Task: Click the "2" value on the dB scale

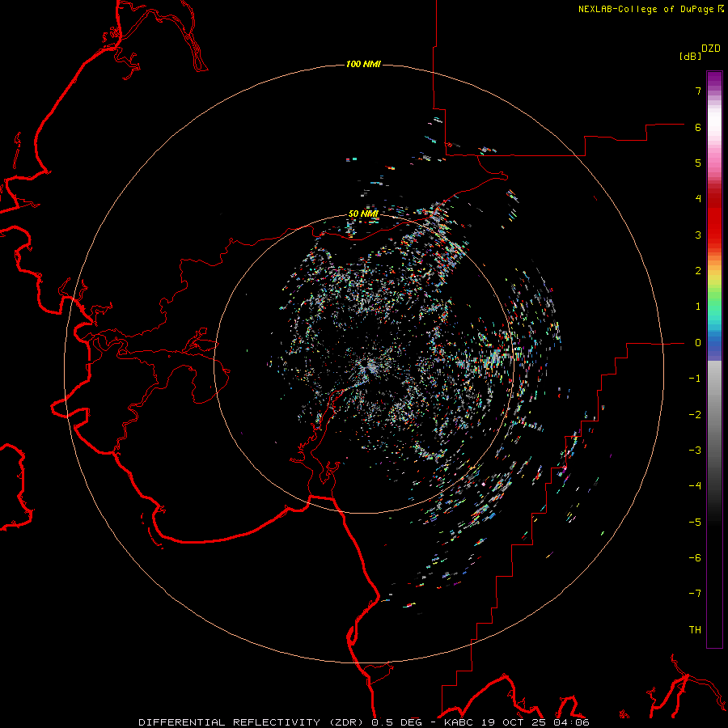Action: click(698, 271)
